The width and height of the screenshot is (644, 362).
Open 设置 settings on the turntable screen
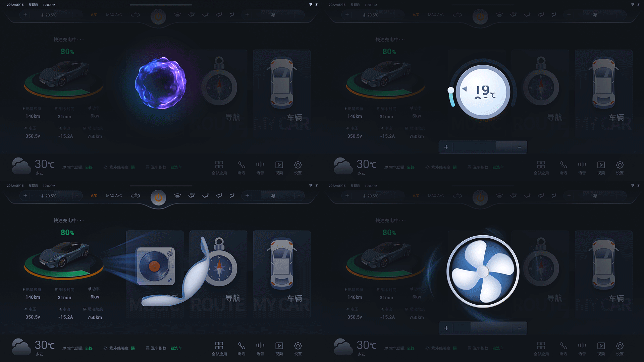pos(298,349)
